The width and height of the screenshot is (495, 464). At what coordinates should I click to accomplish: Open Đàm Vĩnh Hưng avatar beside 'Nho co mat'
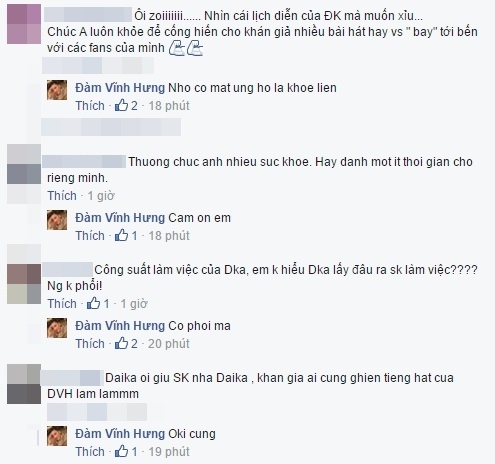[x=57, y=90]
